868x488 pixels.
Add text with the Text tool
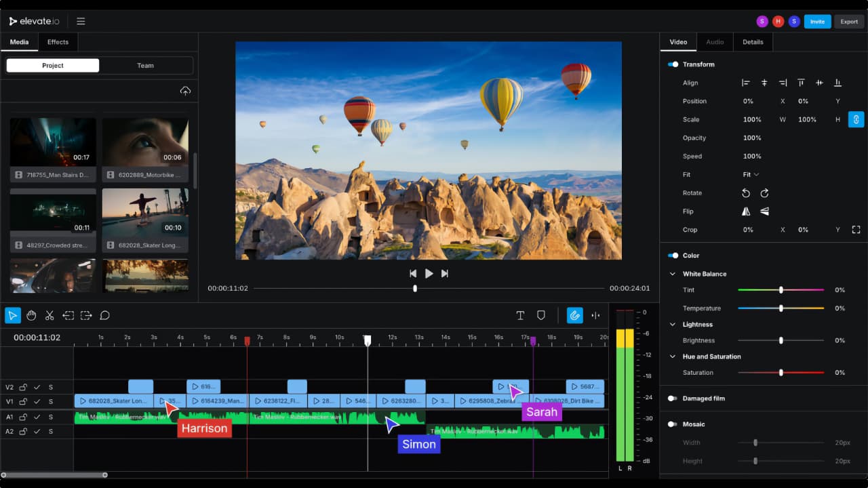(520, 315)
